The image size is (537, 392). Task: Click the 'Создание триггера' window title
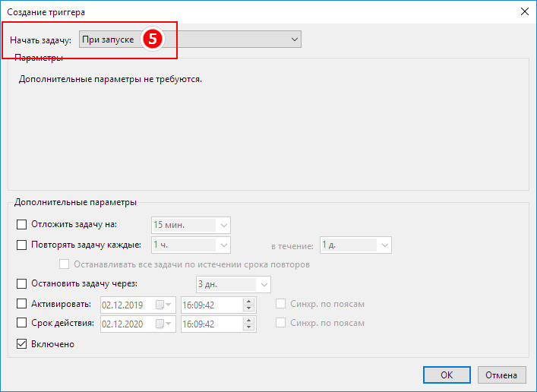click(x=46, y=12)
